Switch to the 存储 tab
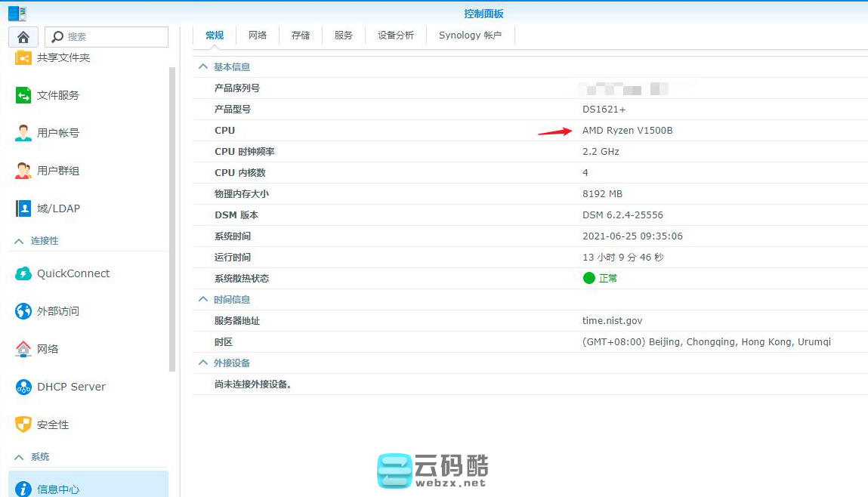 click(x=301, y=35)
